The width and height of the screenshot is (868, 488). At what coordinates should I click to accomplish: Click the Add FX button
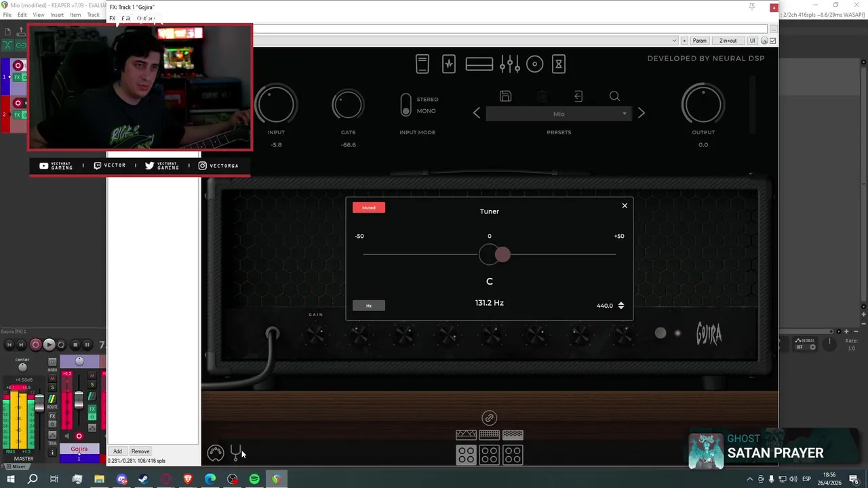[x=117, y=451]
